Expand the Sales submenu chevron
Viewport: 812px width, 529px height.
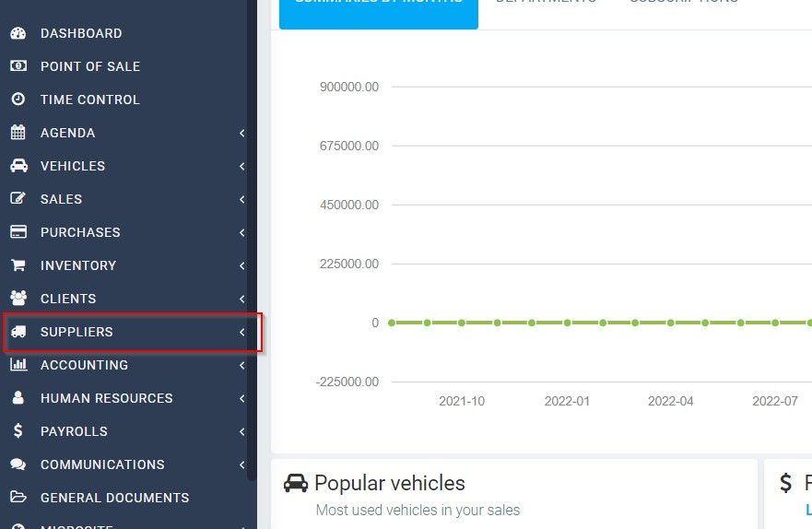tap(241, 199)
